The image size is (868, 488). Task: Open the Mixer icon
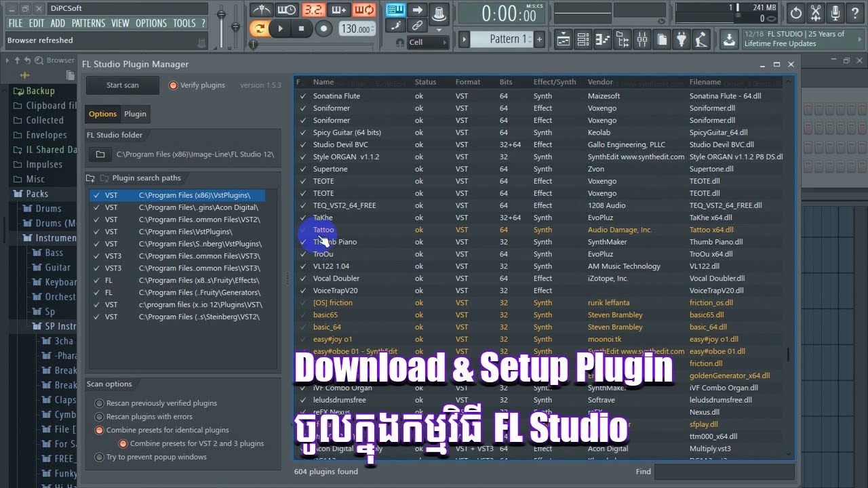[x=643, y=39]
